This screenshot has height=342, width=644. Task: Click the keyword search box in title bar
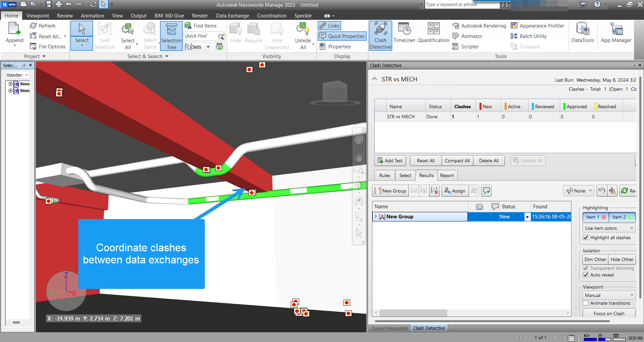pyautogui.click(x=462, y=5)
